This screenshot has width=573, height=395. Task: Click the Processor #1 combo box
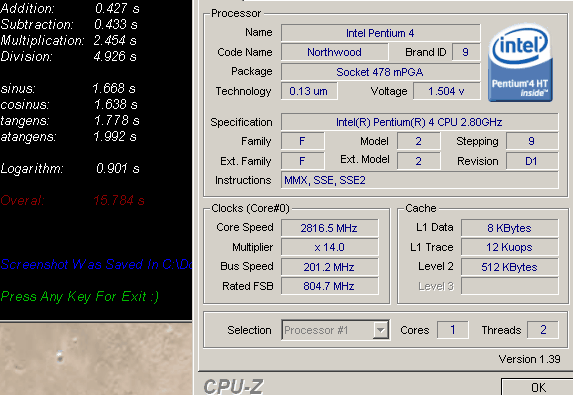point(335,330)
